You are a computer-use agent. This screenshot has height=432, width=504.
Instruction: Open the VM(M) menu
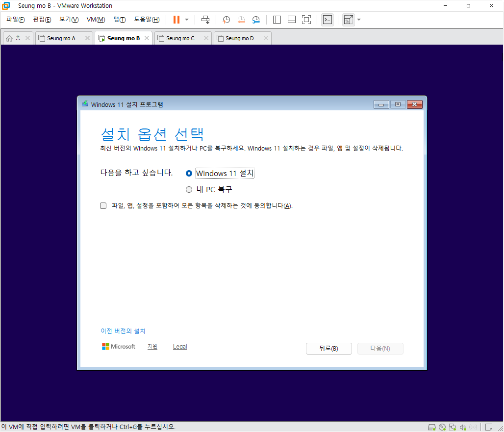tap(96, 20)
